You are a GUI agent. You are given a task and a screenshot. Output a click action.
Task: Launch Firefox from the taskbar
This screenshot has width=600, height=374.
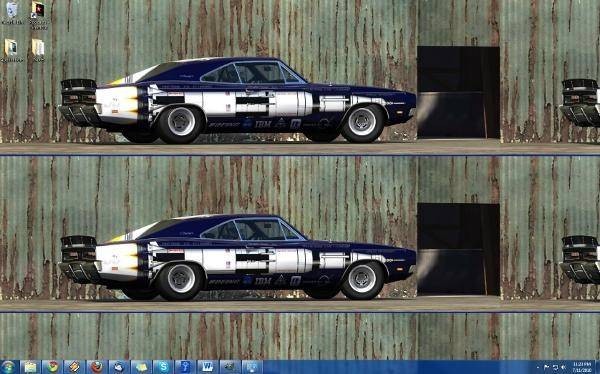pos(96,367)
